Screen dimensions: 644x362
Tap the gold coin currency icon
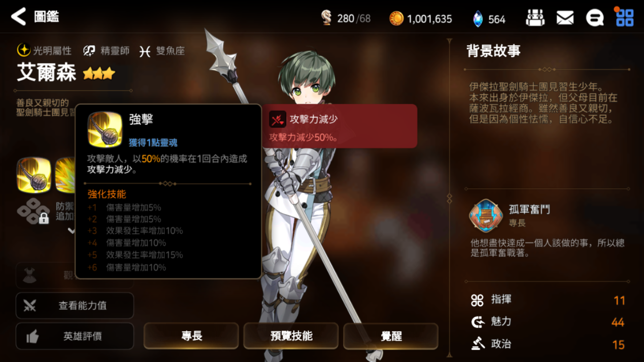point(396,19)
